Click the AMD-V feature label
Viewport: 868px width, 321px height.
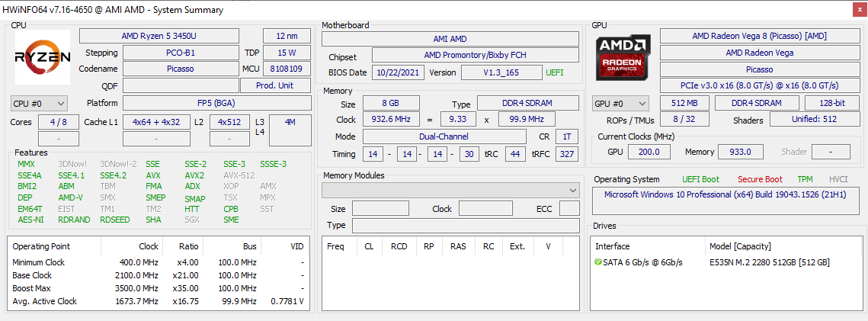point(70,197)
